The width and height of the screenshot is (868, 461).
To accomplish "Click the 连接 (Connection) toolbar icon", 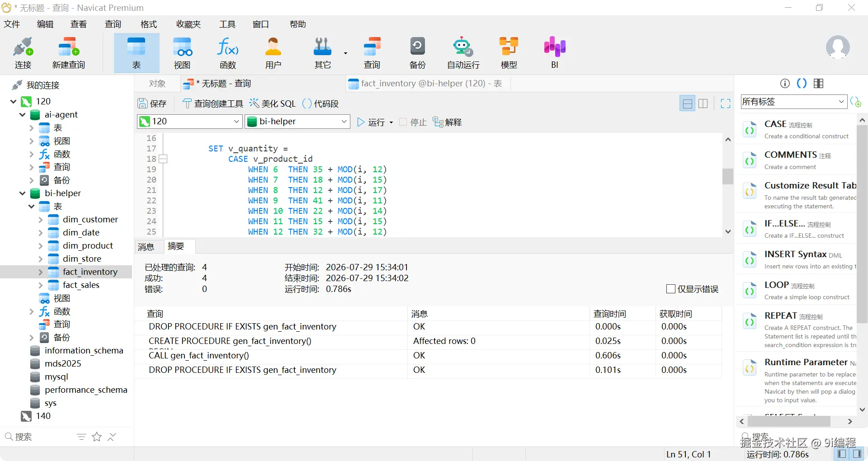I will (x=23, y=53).
